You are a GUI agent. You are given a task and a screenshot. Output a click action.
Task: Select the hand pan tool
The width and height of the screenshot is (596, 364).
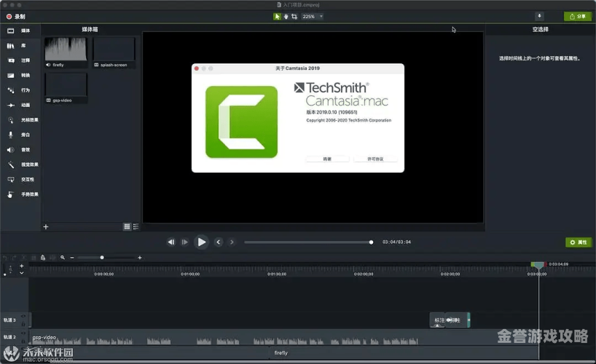tap(286, 16)
